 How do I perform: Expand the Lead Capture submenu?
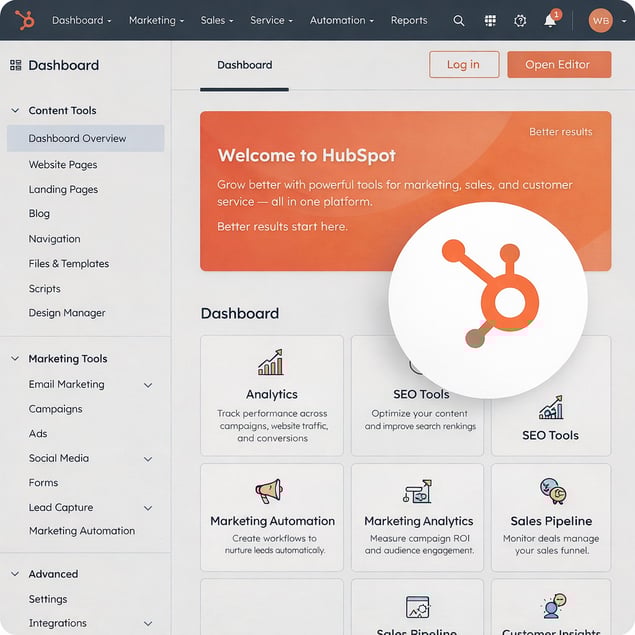coord(148,508)
